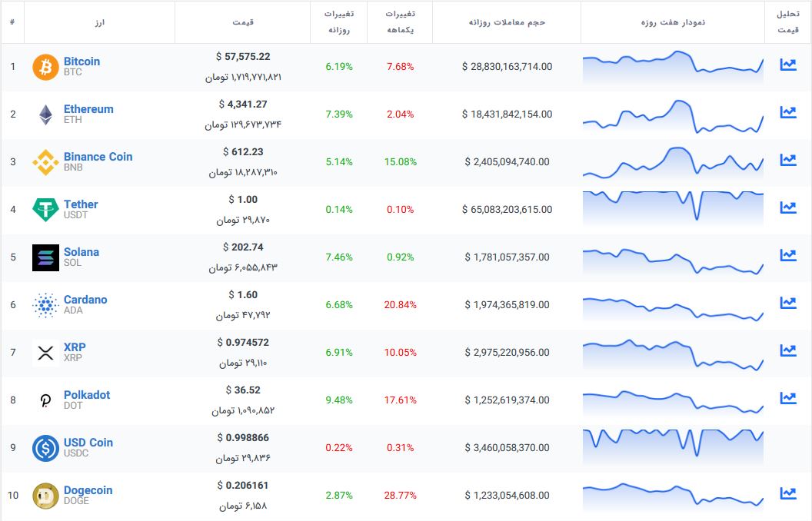The height and width of the screenshot is (521, 812).
Task: Click the Binance Coin logo icon
Action: coord(45,162)
